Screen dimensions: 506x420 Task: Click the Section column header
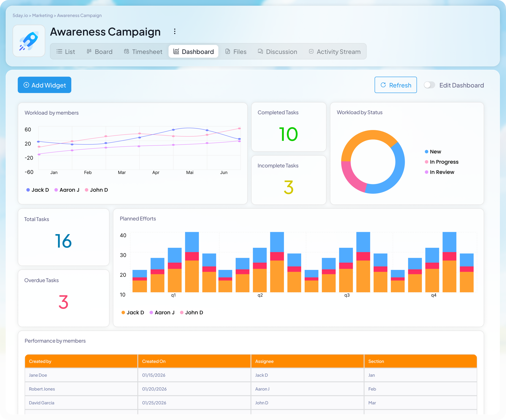[421, 361]
